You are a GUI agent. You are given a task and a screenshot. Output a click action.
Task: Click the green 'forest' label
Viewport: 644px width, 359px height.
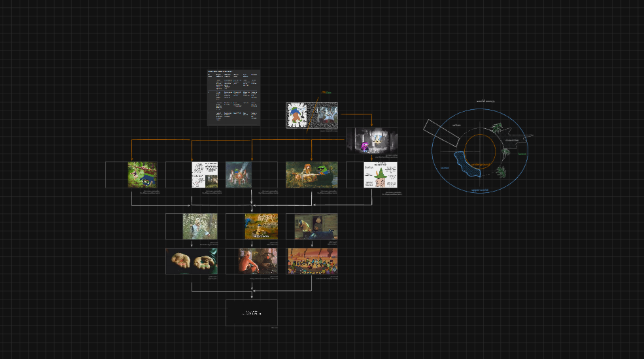click(522, 154)
